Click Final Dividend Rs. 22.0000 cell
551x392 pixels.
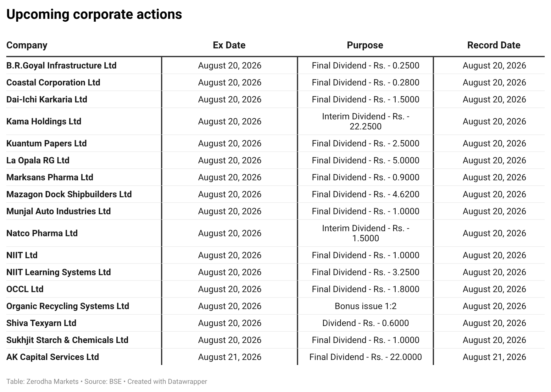tap(365, 357)
